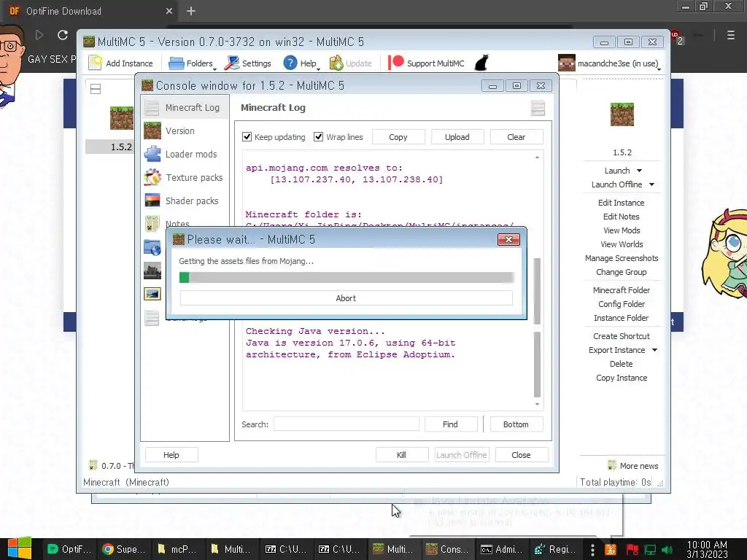747x560 pixels.
Task: Open the Shader packs page
Action: 185,201
